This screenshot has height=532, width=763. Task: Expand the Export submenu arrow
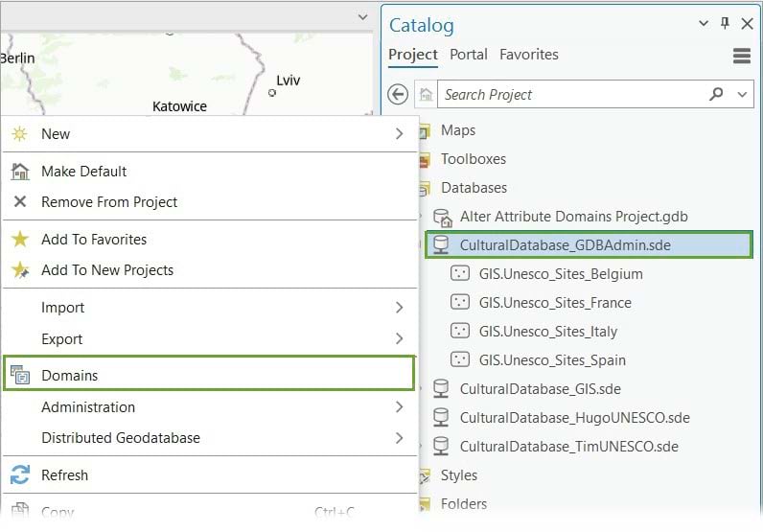pos(399,338)
